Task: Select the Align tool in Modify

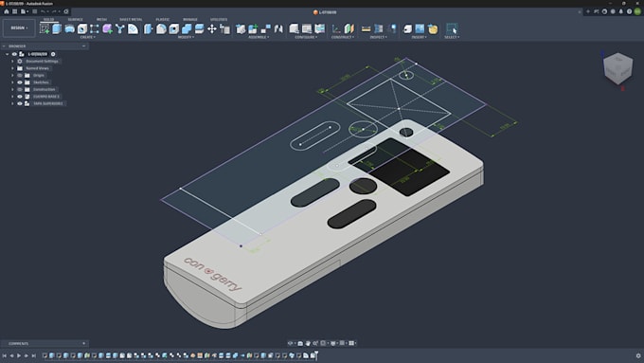Action: tap(224, 28)
